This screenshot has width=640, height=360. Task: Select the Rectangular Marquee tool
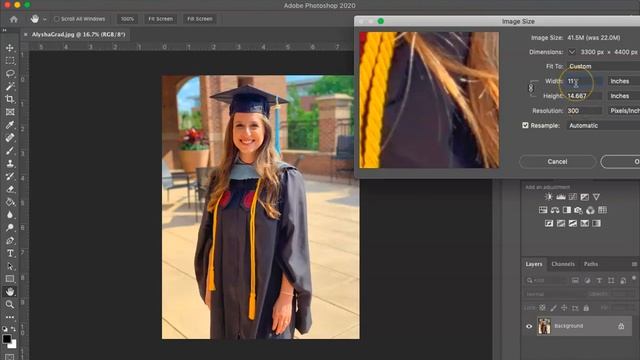10,61
